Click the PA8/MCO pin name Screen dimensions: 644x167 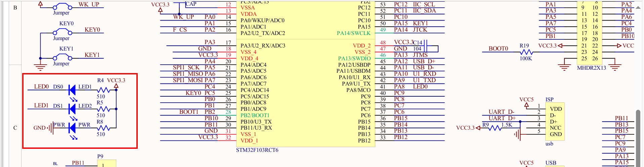(x=358, y=90)
